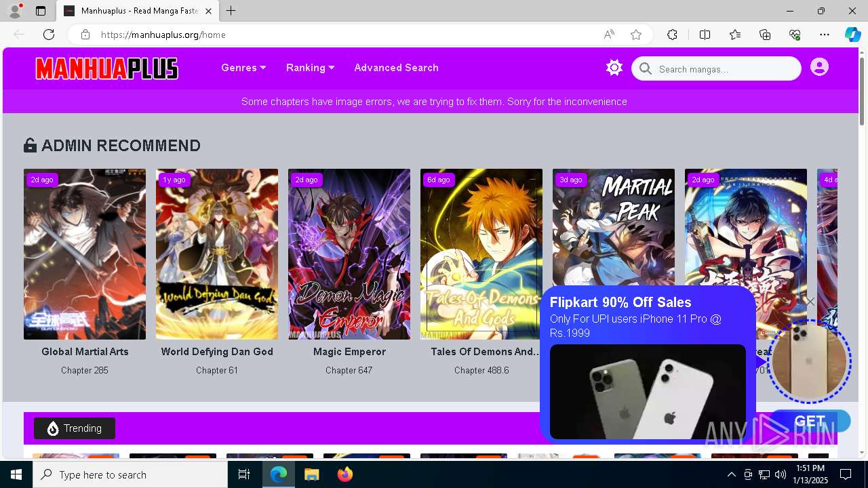Click the circular iPhone ad bubble
The width and height of the screenshot is (868, 488).
coord(809,362)
